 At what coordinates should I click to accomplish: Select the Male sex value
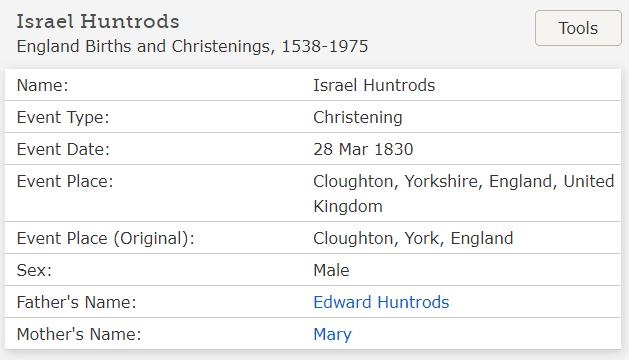tap(331, 270)
